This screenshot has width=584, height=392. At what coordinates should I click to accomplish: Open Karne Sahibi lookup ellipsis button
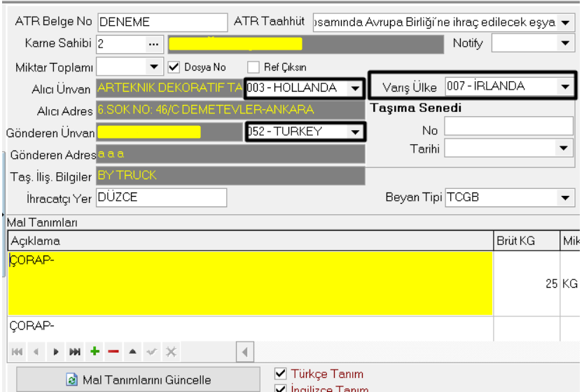[x=153, y=44]
